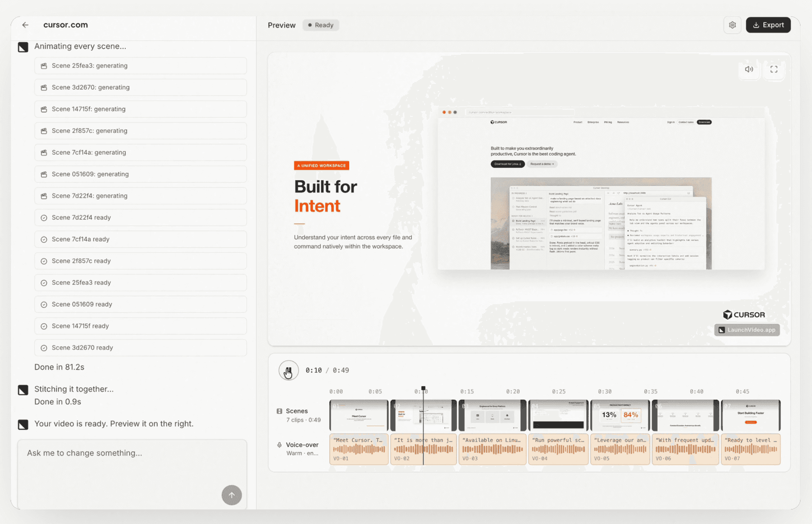
Task: Click 'Scene 051609 ready' row
Action: point(140,304)
